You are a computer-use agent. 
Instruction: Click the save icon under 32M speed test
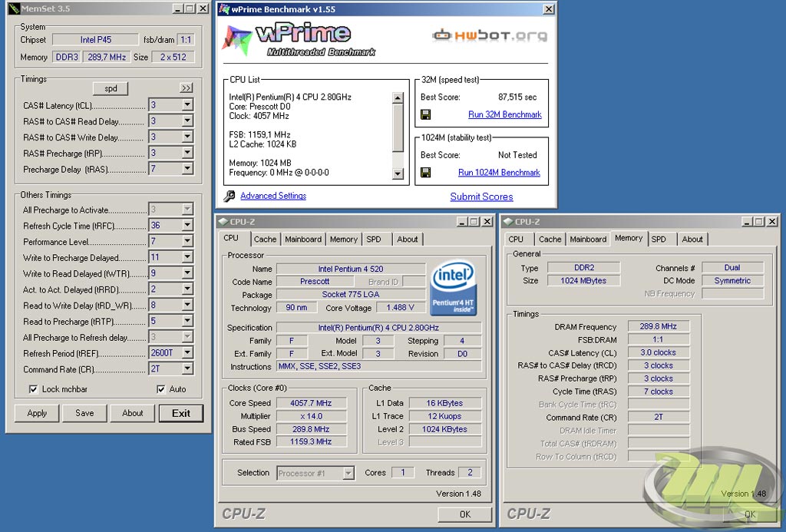tap(425, 115)
